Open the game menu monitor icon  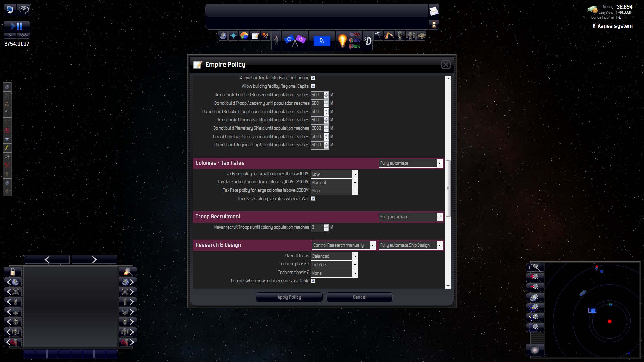pyautogui.click(x=10, y=10)
